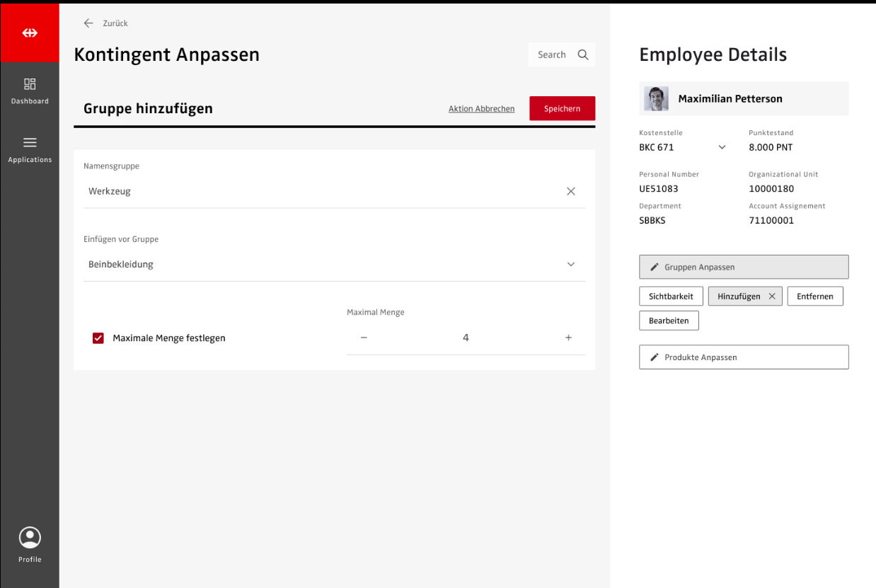
Task: Remove the Hinzufügen tag via its X
Action: pyautogui.click(x=772, y=296)
